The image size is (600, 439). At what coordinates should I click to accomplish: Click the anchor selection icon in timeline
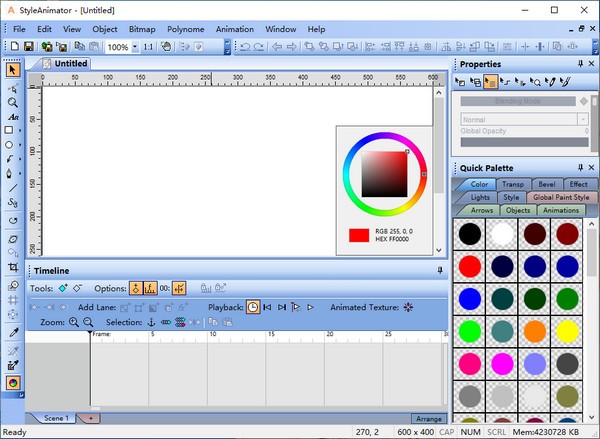[x=151, y=322]
